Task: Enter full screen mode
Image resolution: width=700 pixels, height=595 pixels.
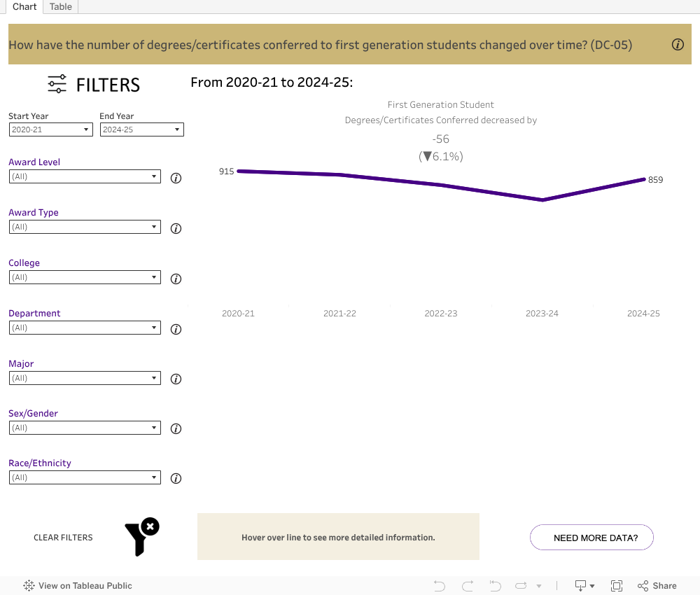Action: tap(617, 586)
